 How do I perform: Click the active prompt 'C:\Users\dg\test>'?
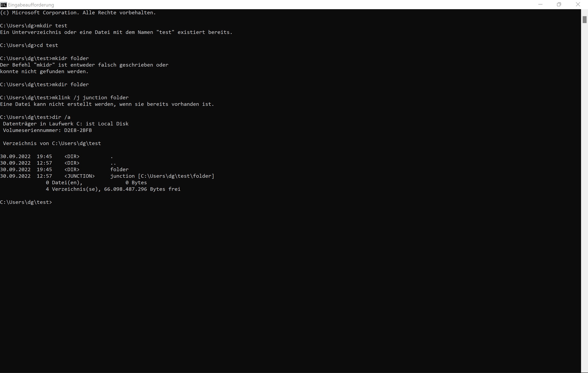[x=26, y=202]
